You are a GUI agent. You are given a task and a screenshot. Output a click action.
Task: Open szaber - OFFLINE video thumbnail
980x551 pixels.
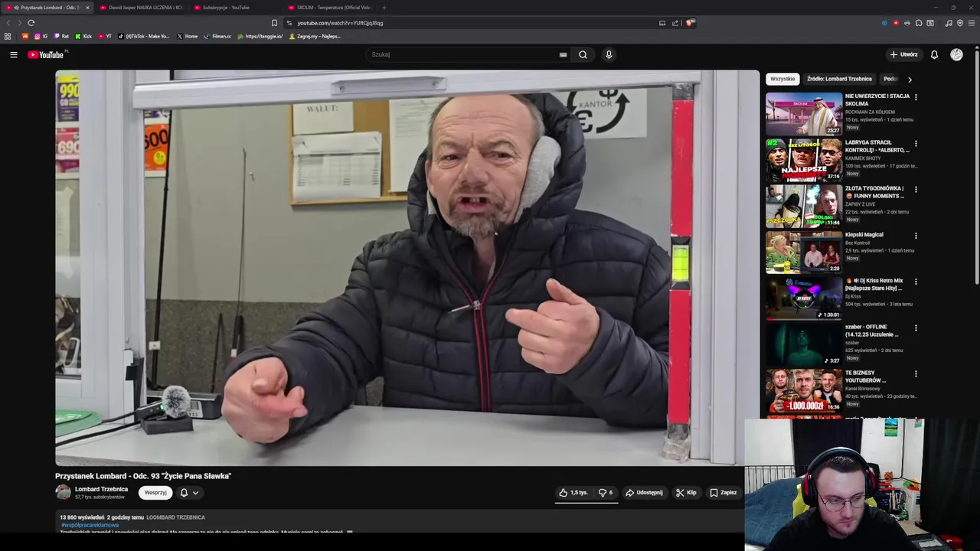(x=804, y=344)
